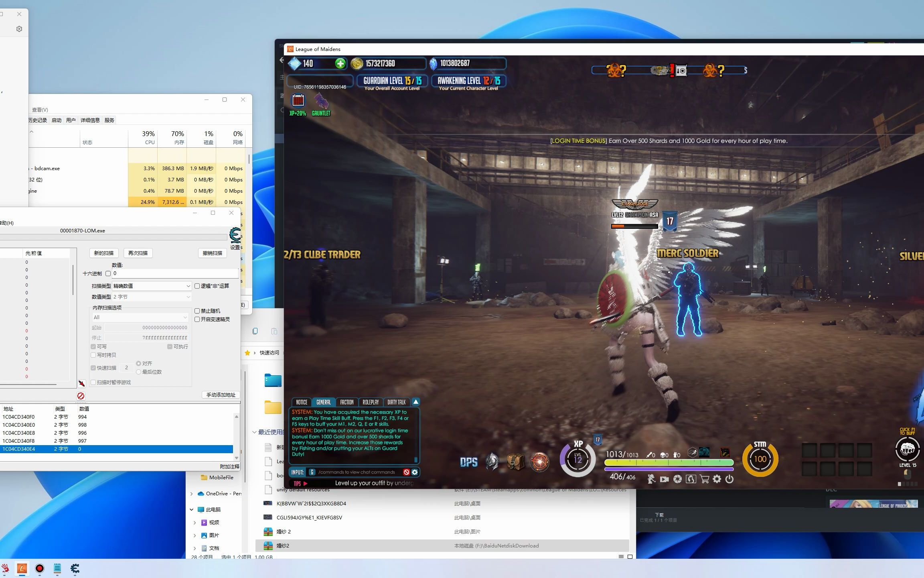This screenshot has height=578, width=924.
Task: Switch to the NOTICE chat tab
Action: click(x=302, y=402)
